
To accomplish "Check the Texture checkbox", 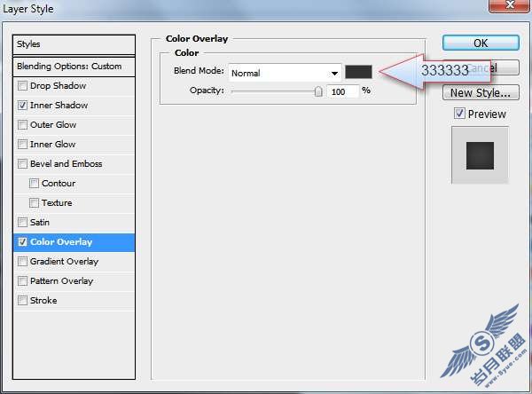I will (34, 203).
